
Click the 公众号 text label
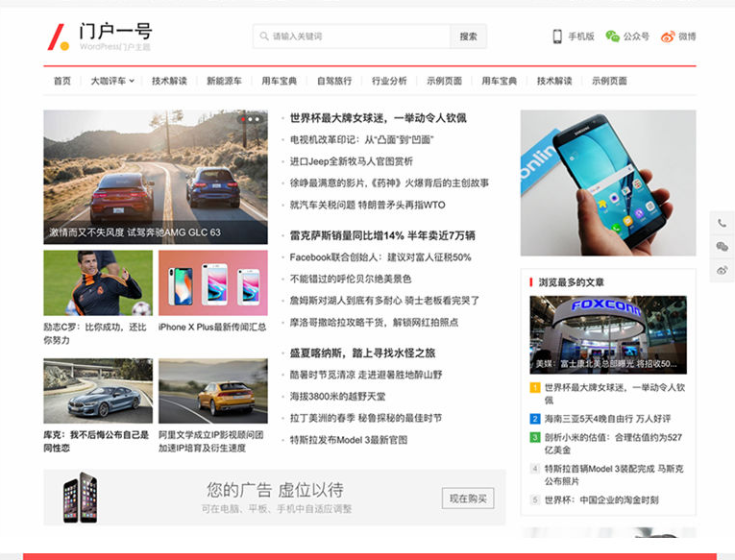click(636, 37)
